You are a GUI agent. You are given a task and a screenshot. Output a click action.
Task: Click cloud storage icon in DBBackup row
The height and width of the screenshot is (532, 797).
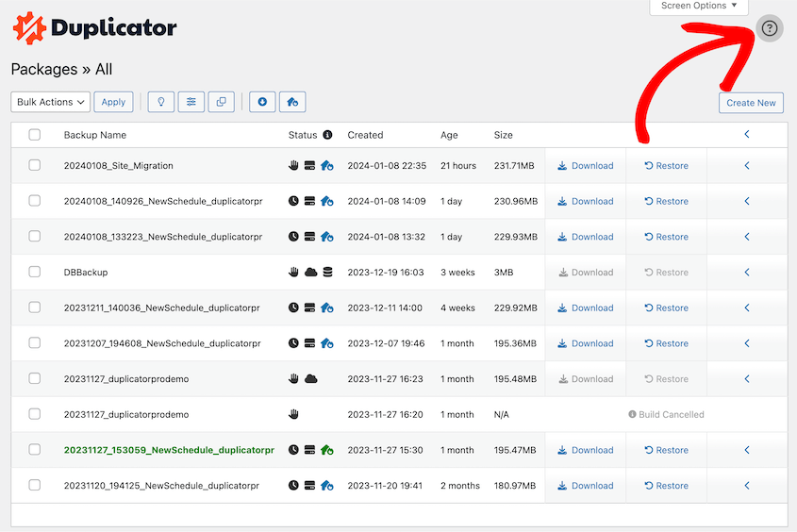[310, 273]
